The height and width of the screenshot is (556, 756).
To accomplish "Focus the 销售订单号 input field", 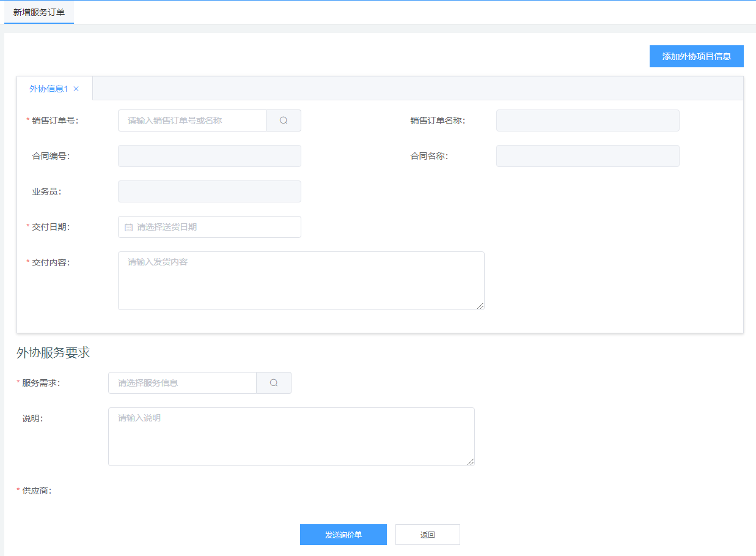I will (x=192, y=120).
